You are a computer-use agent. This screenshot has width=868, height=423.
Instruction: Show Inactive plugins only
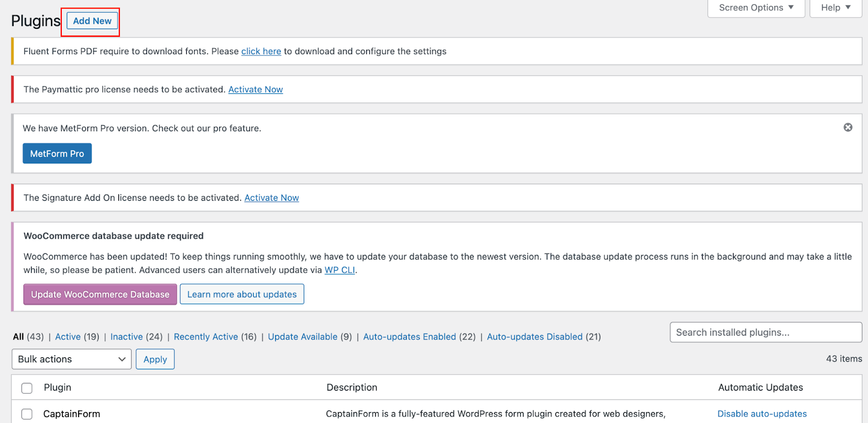pos(126,337)
